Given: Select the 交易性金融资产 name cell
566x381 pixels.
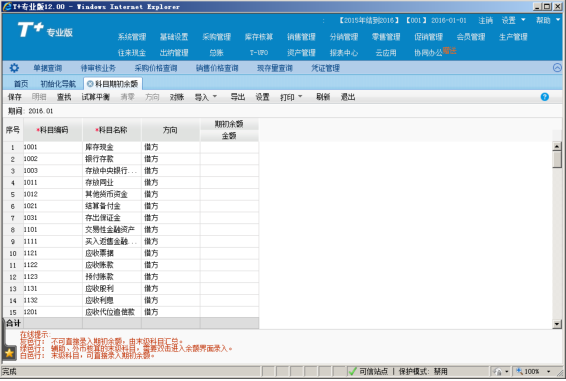Looking at the screenshot, I should tap(112, 230).
